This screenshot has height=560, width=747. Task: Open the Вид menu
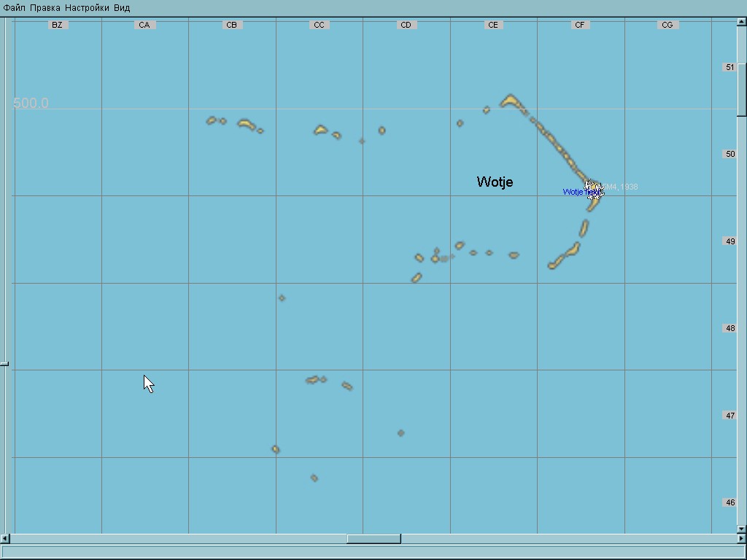pos(122,8)
